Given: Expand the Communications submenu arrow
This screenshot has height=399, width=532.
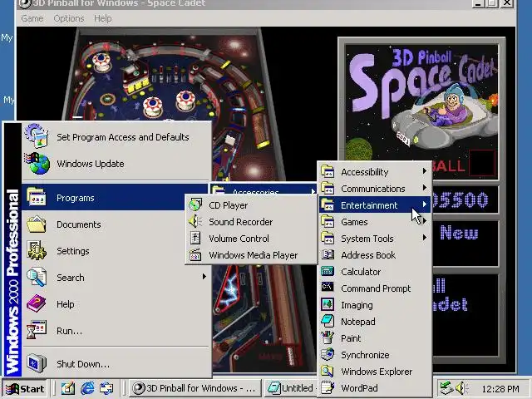Looking at the screenshot, I should [x=425, y=188].
